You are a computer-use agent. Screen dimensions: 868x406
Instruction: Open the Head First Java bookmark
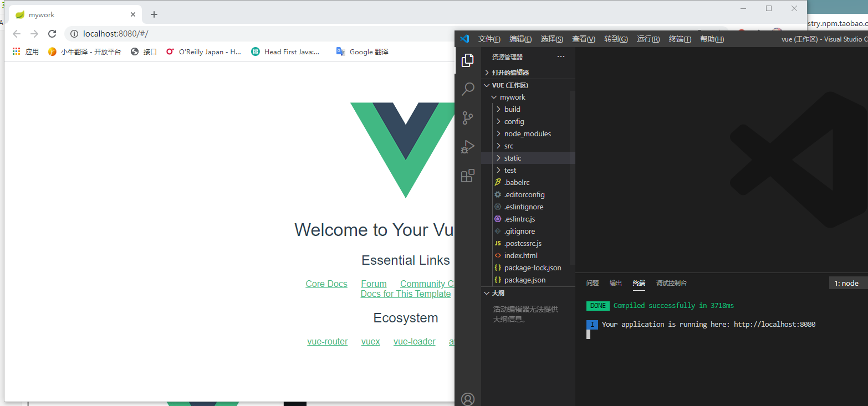coord(285,52)
